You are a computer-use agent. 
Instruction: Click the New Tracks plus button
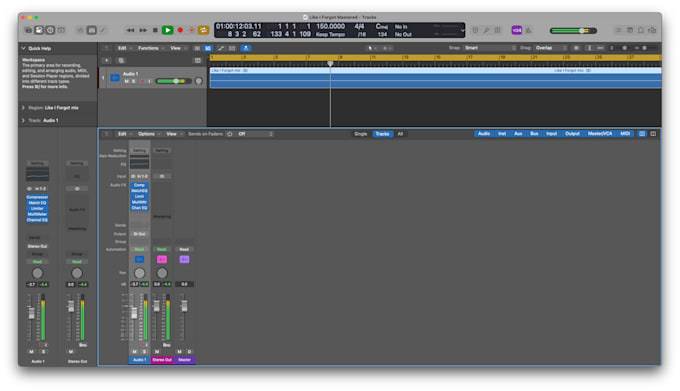107,60
